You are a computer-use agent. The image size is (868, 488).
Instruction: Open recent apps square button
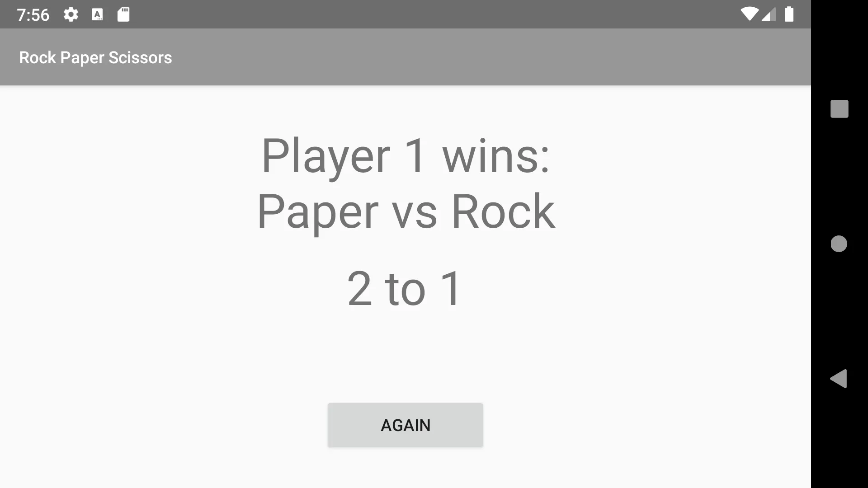click(839, 108)
